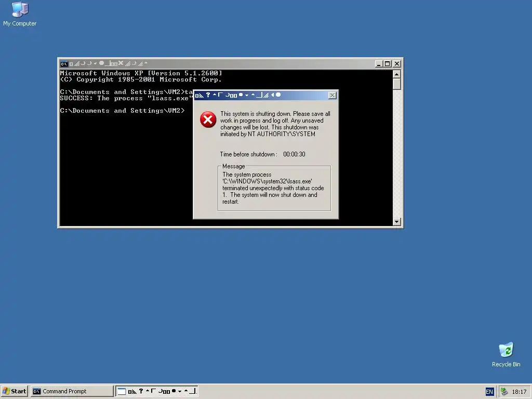Click the Command Prompt vertical scrollbar thumb
532x399 pixels.
[396, 84]
